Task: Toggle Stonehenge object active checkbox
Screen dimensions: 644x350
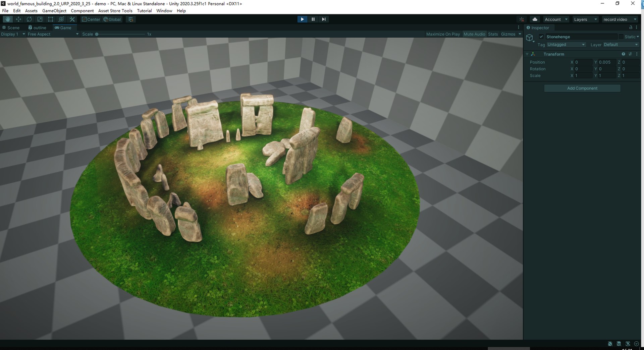Action: 541,37
